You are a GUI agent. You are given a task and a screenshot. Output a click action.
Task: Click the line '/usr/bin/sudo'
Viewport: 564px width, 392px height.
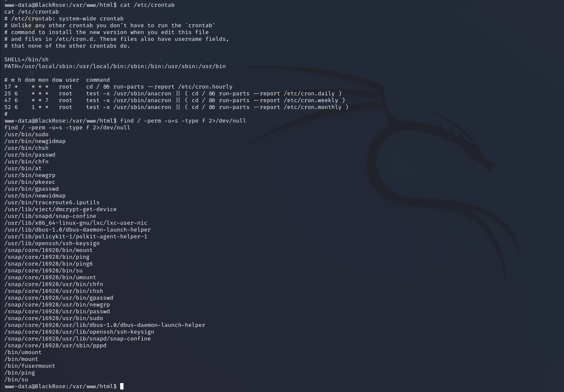pos(26,134)
